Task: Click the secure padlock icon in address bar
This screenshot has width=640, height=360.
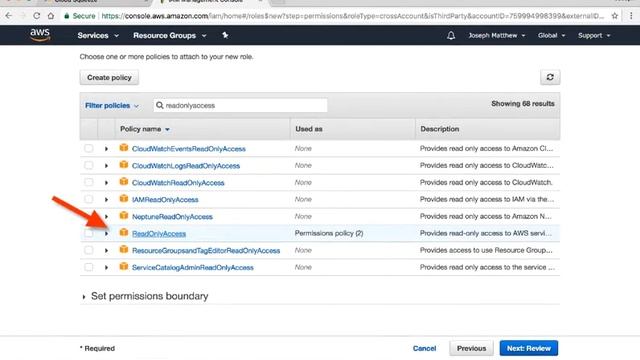Action: (x=67, y=16)
